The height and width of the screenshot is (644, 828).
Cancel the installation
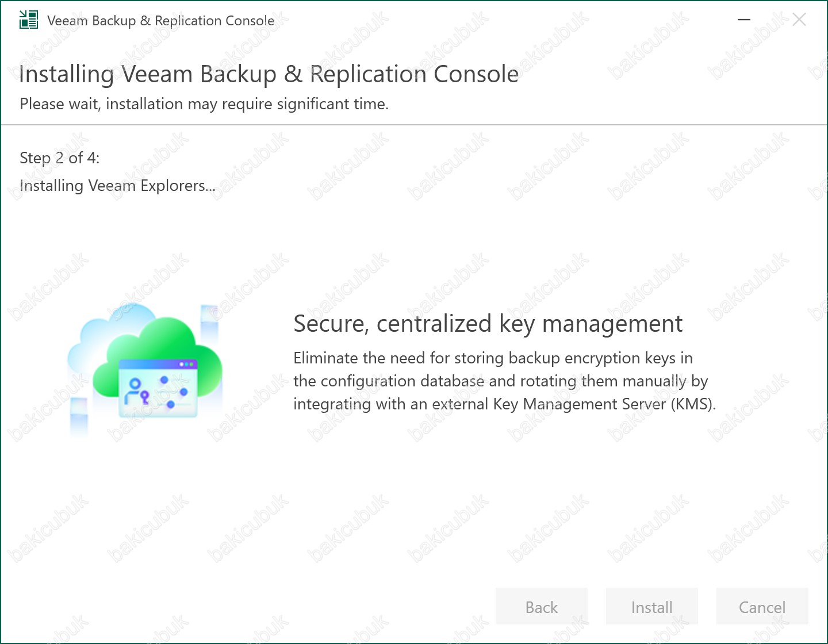click(762, 606)
